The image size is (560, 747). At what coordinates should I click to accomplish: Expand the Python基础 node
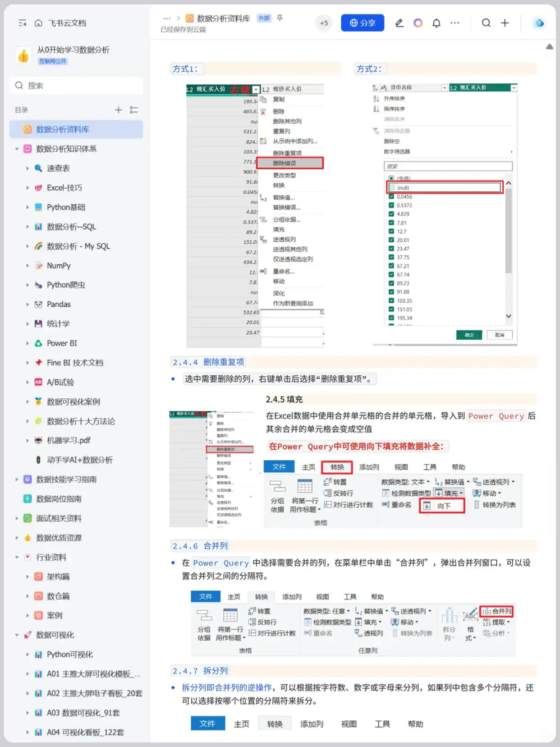27,207
